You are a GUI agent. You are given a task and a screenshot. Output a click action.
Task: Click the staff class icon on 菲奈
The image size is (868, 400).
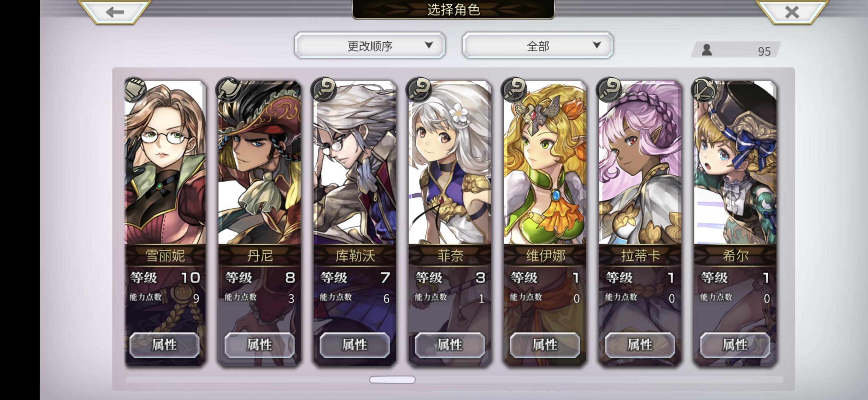419,90
